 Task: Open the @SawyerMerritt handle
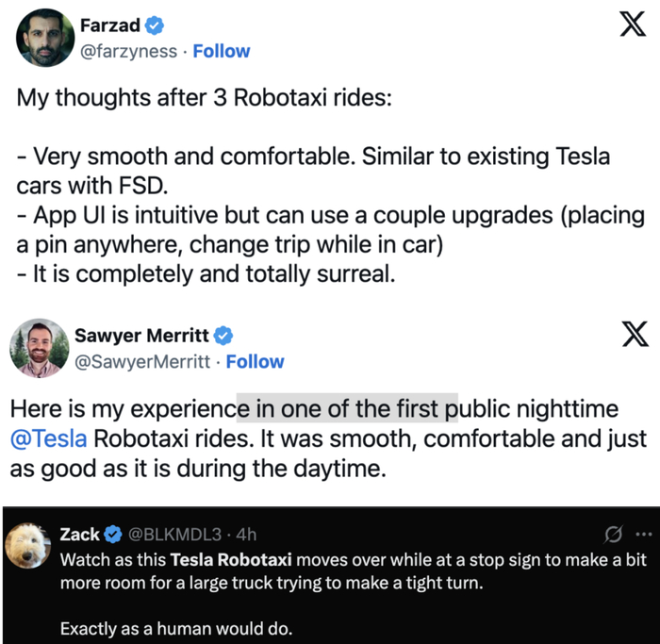tap(145, 361)
